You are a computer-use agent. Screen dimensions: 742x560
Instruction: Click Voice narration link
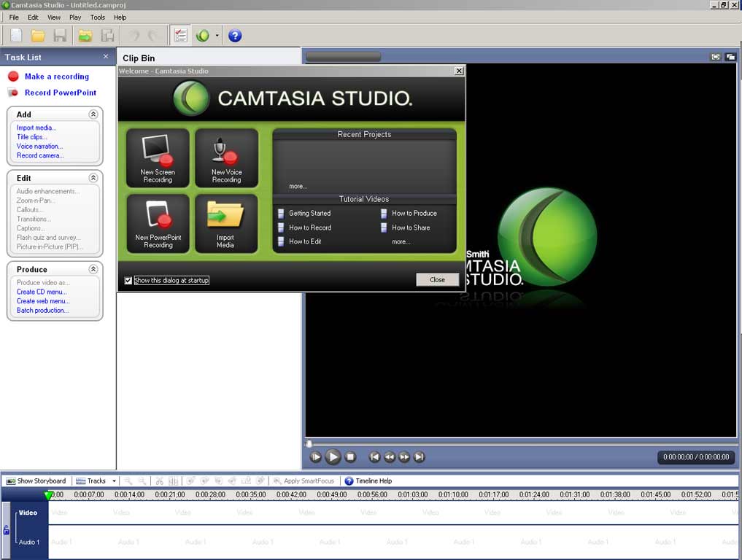coord(39,146)
